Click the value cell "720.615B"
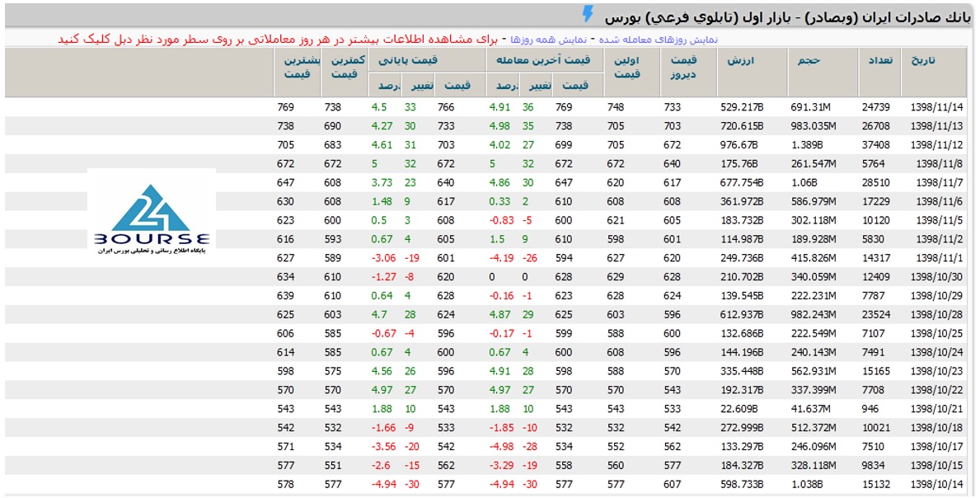Image resolution: width=980 pixels, height=498 pixels. [742, 125]
